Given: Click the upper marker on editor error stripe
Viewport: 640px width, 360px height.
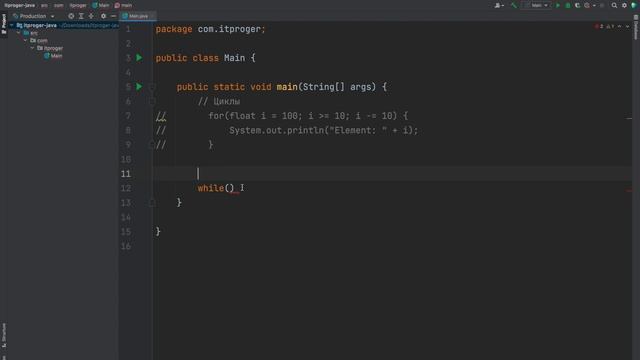Looking at the screenshot, I should [629, 118].
